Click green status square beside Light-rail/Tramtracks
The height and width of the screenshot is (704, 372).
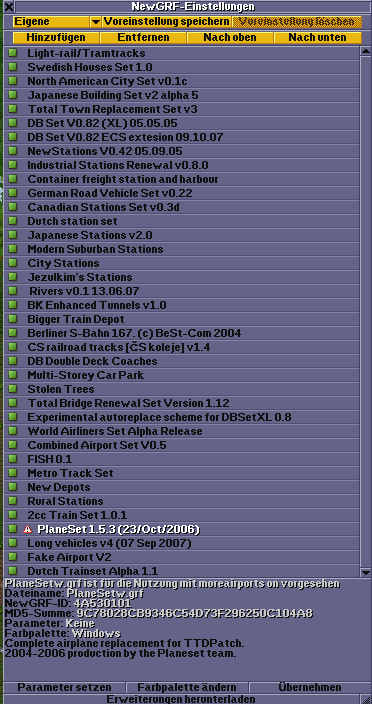pyautogui.click(x=13, y=53)
